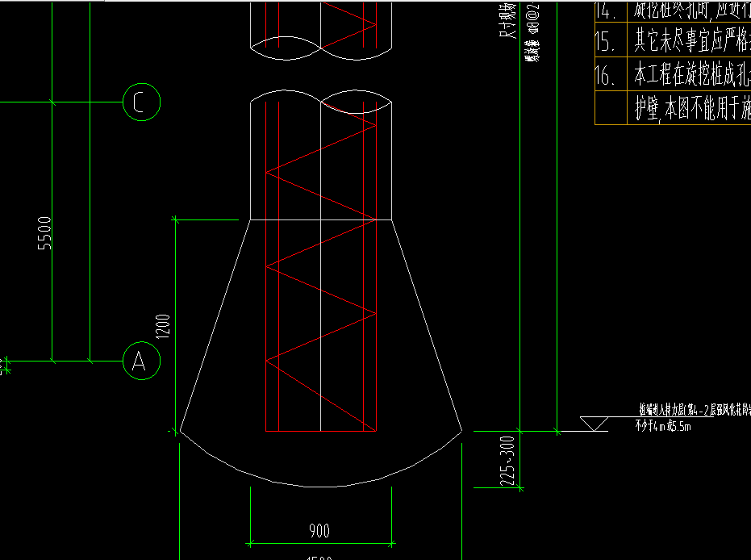Select the 225~300 dimension text
This screenshot has height=560, width=751.
507,461
